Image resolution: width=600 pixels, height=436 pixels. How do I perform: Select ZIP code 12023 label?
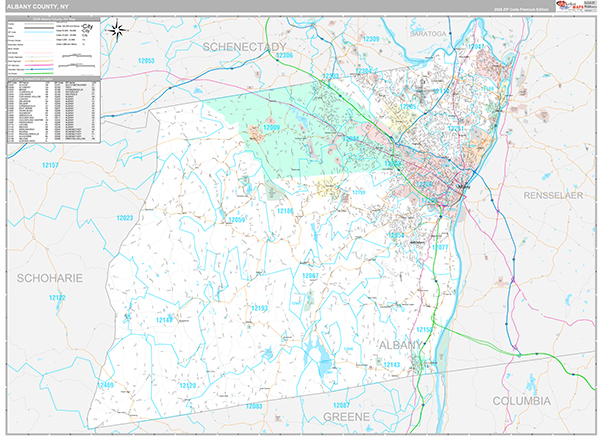[125, 218]
